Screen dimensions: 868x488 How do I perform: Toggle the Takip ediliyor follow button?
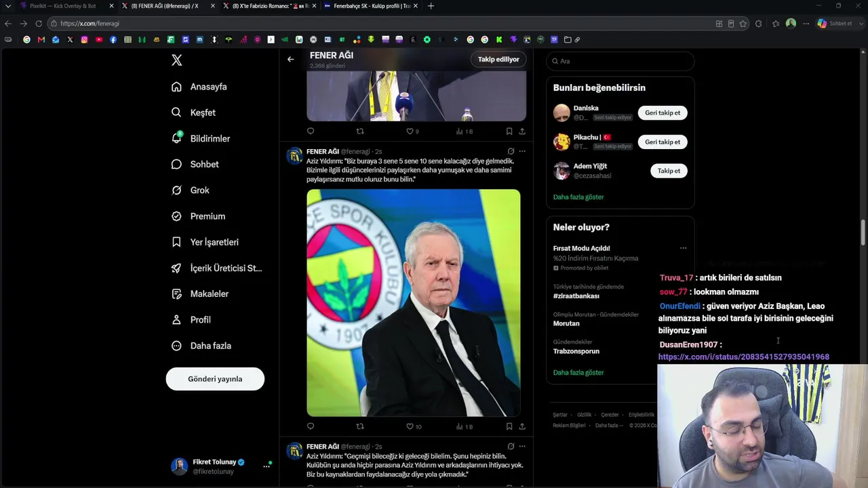click(x=498, y=60)
